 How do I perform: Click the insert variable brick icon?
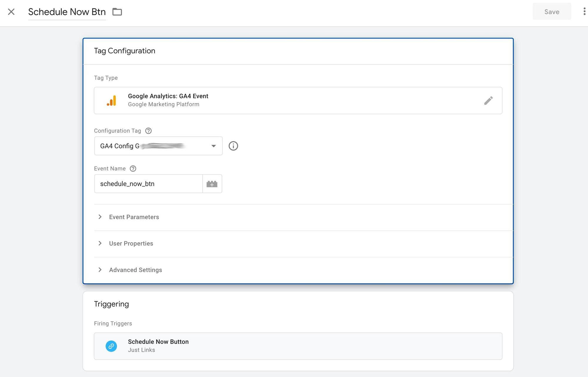point(212,184)
